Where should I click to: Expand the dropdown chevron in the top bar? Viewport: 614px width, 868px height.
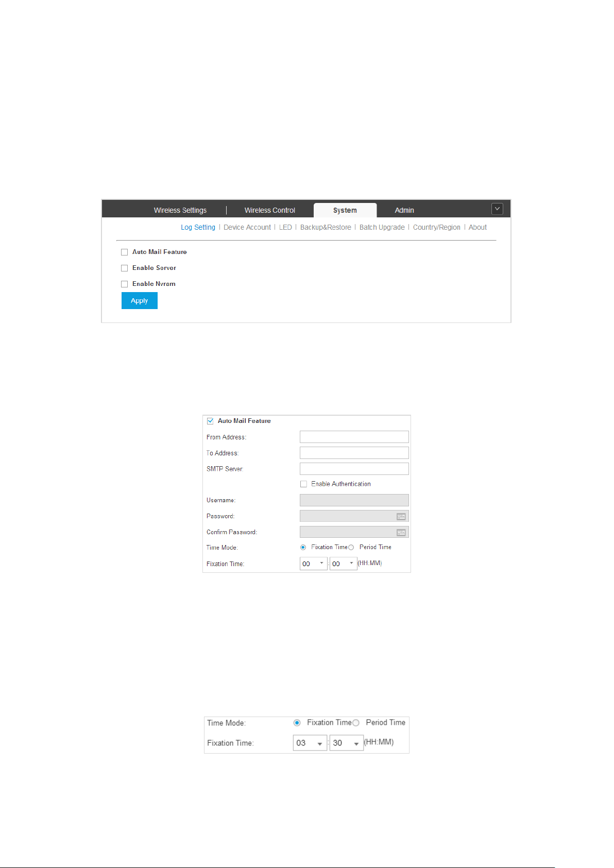click(x=497, y=209)
